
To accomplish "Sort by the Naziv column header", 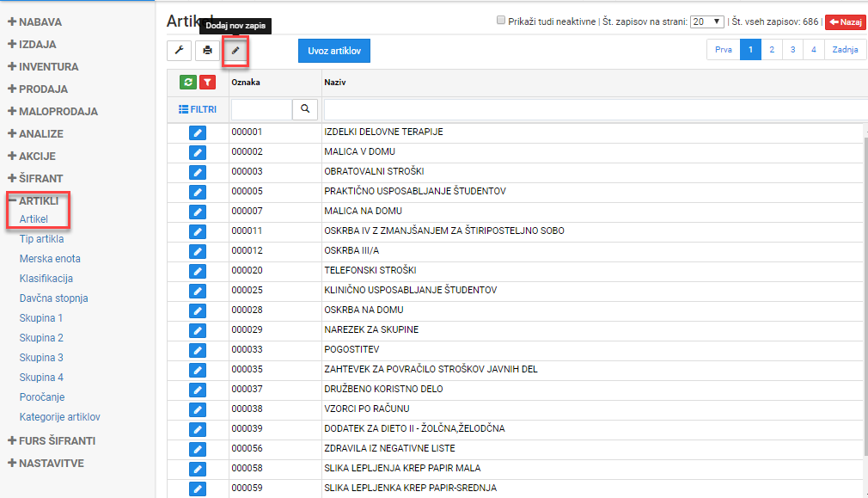I will (335, 82).
